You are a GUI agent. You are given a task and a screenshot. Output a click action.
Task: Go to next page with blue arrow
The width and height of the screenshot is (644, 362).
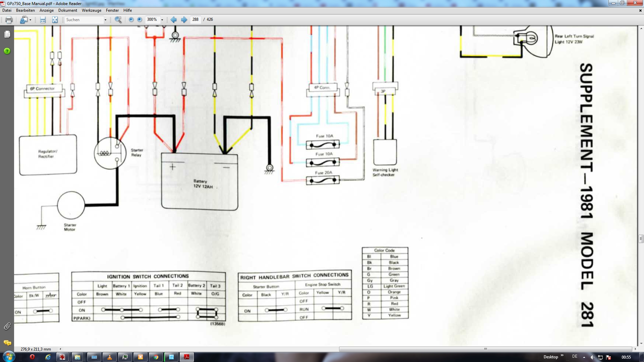pos(184,20)
